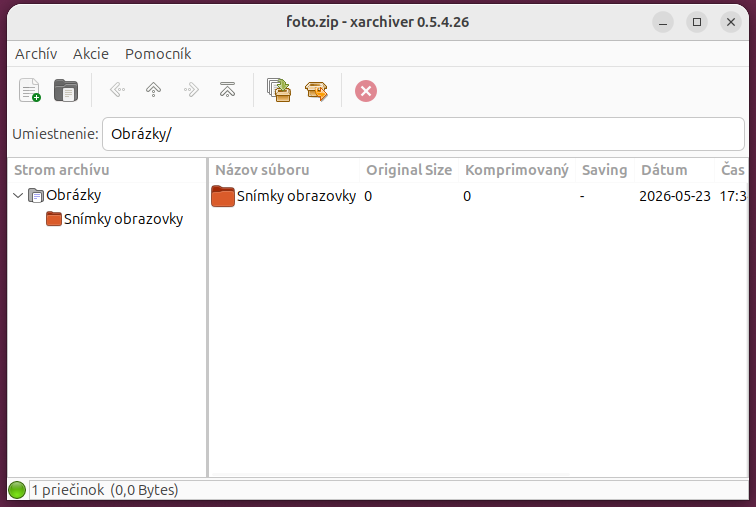This screenshot has height=507, width=756.
Task: Sort by Komprimovaný column header
Action: tap(517, 170)
